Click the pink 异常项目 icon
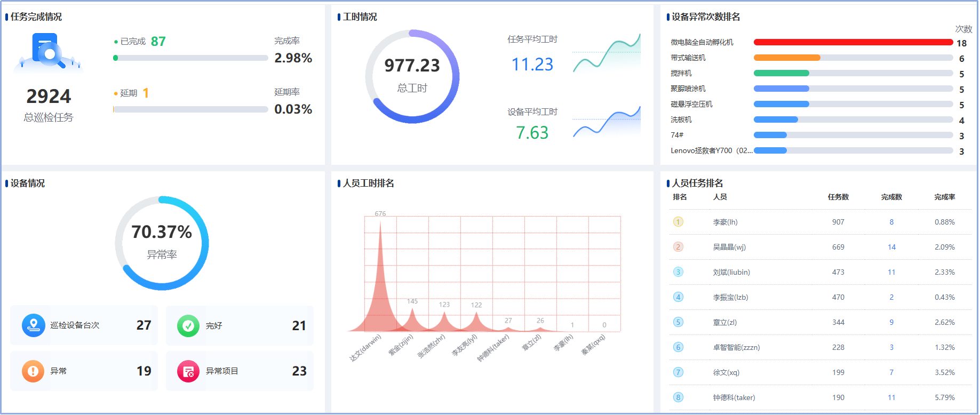 (188, 371)
